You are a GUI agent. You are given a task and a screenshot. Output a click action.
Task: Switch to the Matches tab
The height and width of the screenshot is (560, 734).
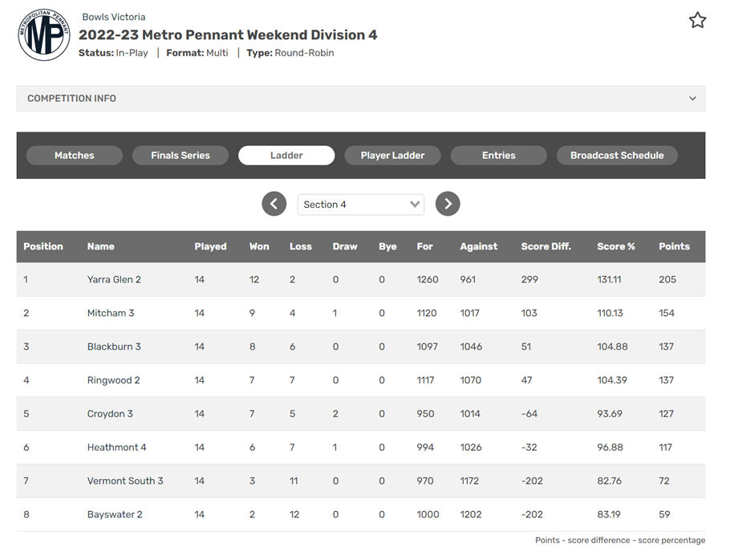point(75,156)
